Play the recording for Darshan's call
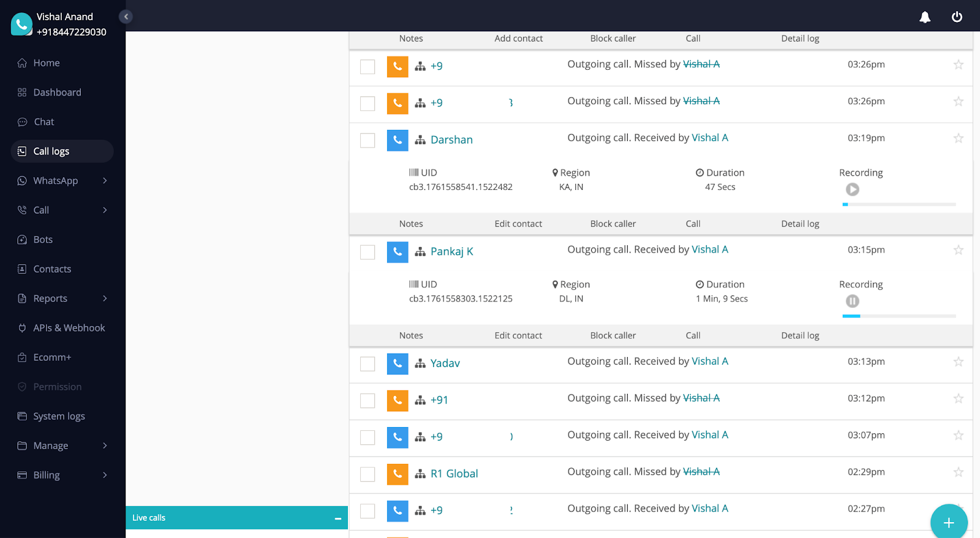 tap(852, 190)
